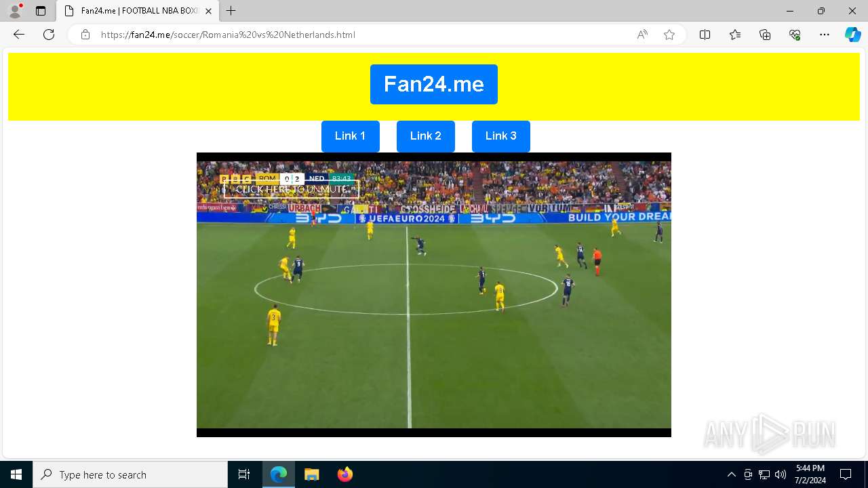This screenshot has width=868, height=488.
Task: Open the Favorites list icon
Action: coord(735,35)
